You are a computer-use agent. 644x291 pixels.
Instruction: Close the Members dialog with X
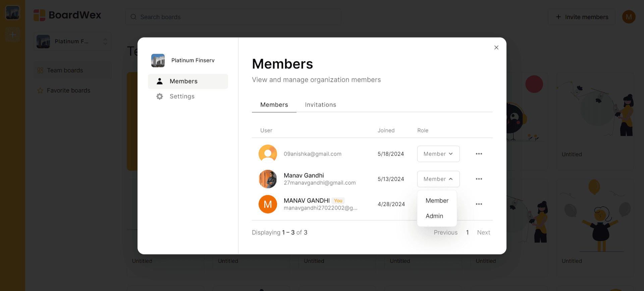(496, 48)
